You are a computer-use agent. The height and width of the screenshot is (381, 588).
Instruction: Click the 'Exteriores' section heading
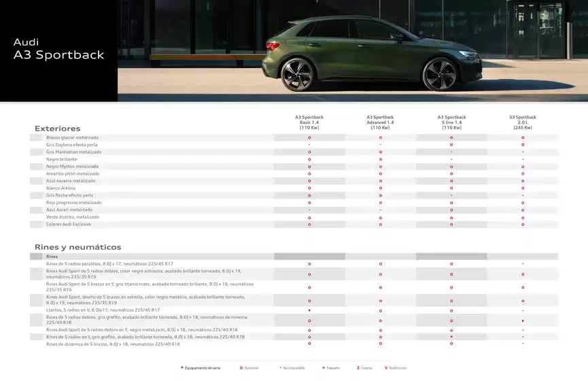pyautogui.click(x=57, y=129)
